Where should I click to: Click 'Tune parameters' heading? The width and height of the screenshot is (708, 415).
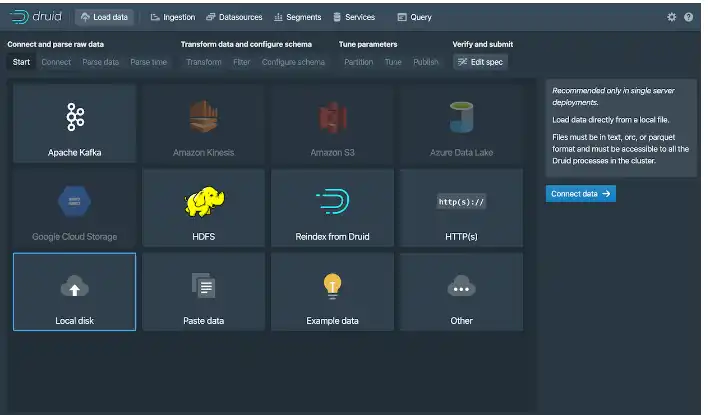pyautogui.click(x=368, y=44)
